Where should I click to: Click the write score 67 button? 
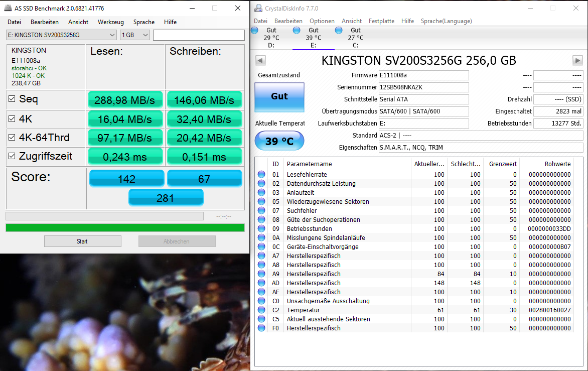pyautogui.click(x=204, y=179)
